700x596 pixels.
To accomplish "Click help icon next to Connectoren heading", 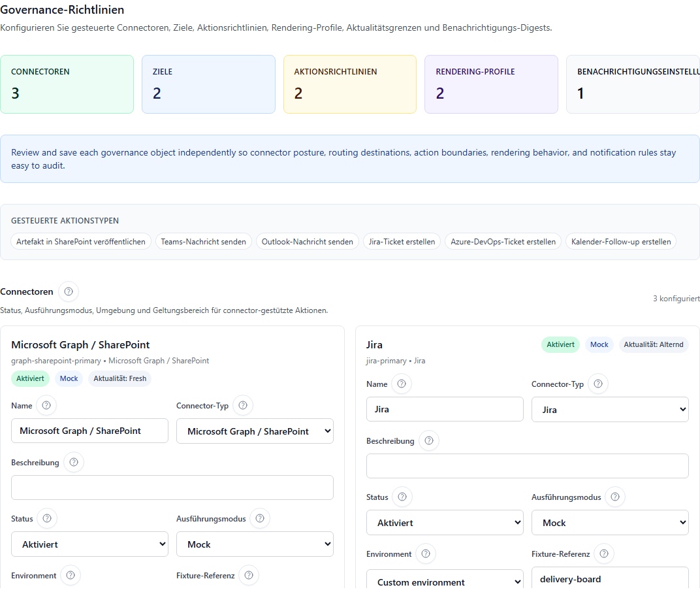I will [x=69, y=292].
